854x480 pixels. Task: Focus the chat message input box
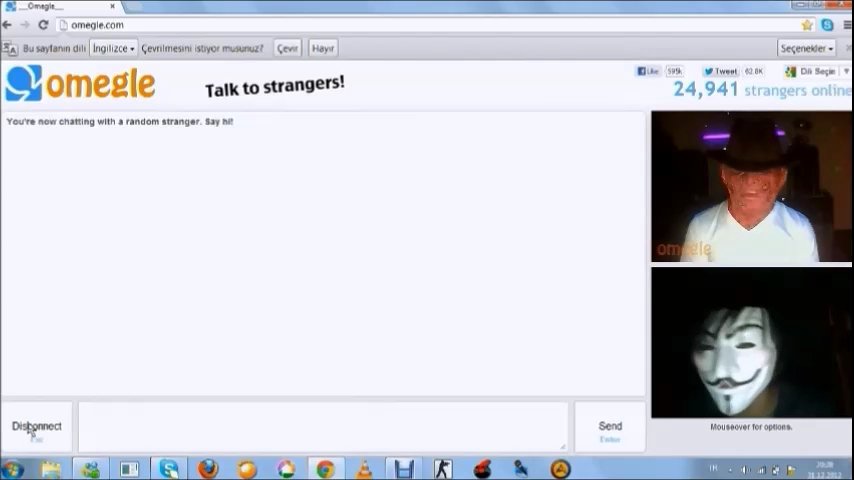(x=323, y=427)
